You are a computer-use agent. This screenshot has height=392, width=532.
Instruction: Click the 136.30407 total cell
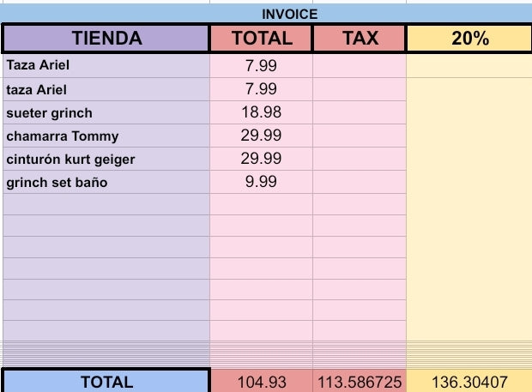(469, 382)
